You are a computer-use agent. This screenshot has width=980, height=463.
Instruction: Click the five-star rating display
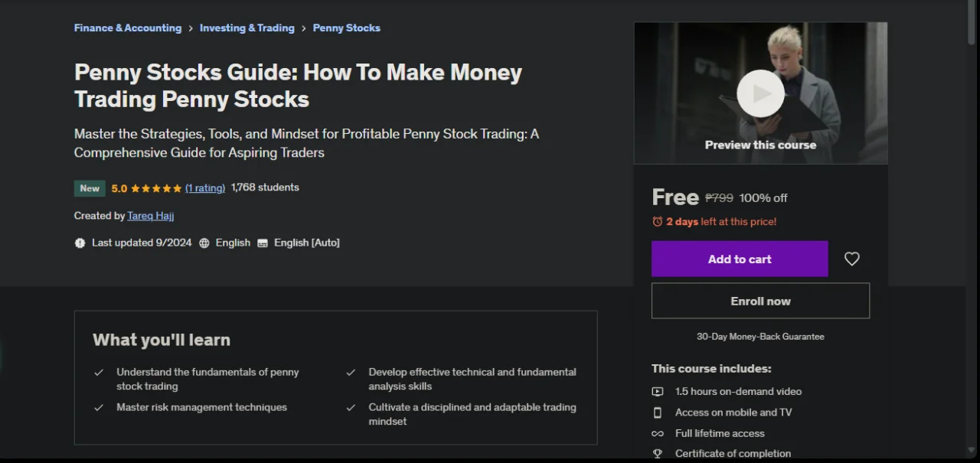156,188
